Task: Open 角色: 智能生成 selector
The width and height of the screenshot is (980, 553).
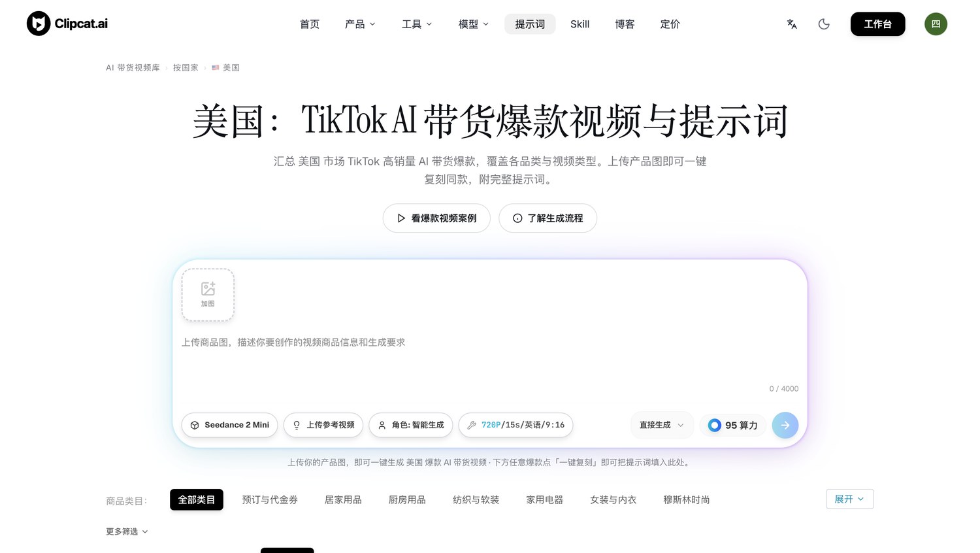Action: [411, 425]
